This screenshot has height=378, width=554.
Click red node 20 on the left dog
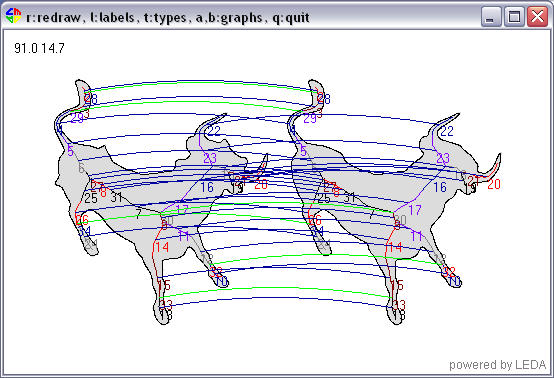(x=261, y=184)
